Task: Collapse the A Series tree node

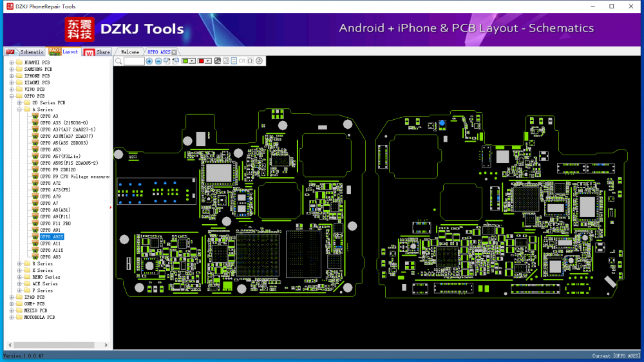Action: (19, 110)
